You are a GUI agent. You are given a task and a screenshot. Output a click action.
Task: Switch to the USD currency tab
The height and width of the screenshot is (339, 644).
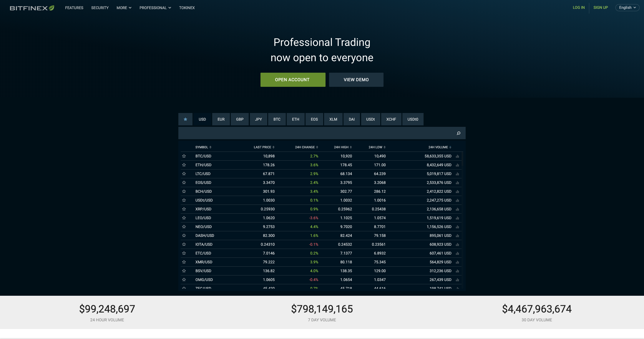pos(202,119)
